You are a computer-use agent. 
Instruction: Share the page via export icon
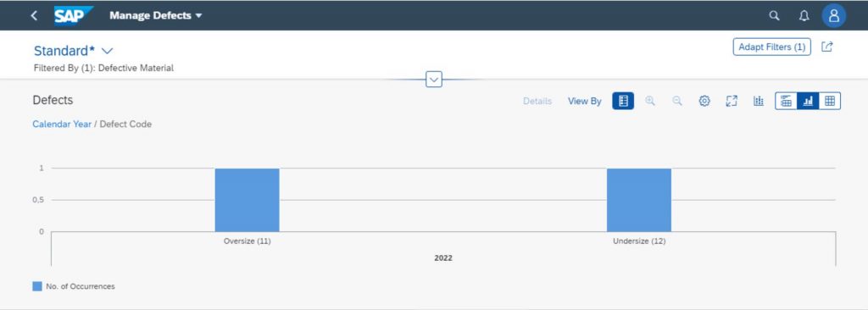tap(826, 47)
